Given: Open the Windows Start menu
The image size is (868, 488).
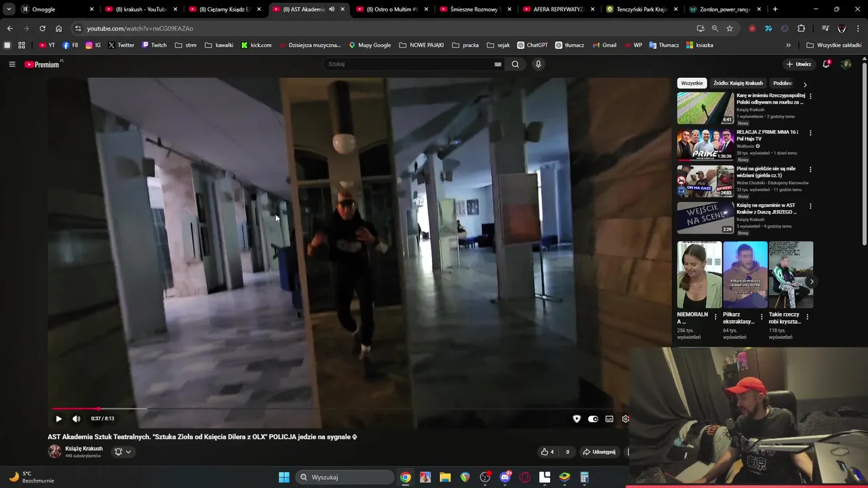Looking at the screenshot, I should pyautogui.click(x=284, y=477).
